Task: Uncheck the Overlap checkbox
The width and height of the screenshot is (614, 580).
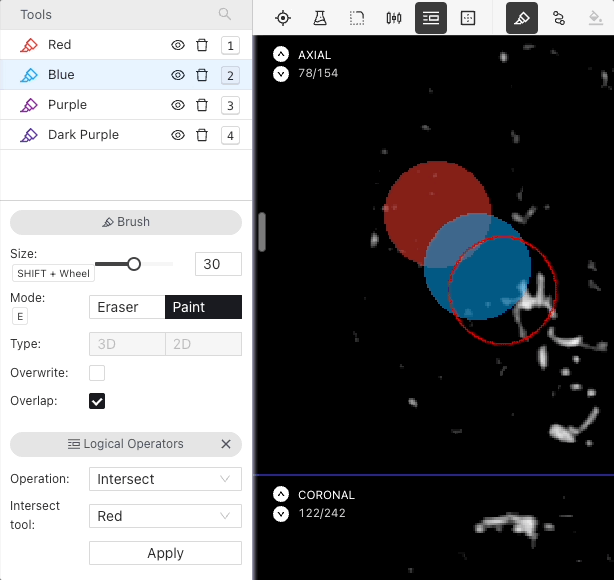Action: point(97,401)
